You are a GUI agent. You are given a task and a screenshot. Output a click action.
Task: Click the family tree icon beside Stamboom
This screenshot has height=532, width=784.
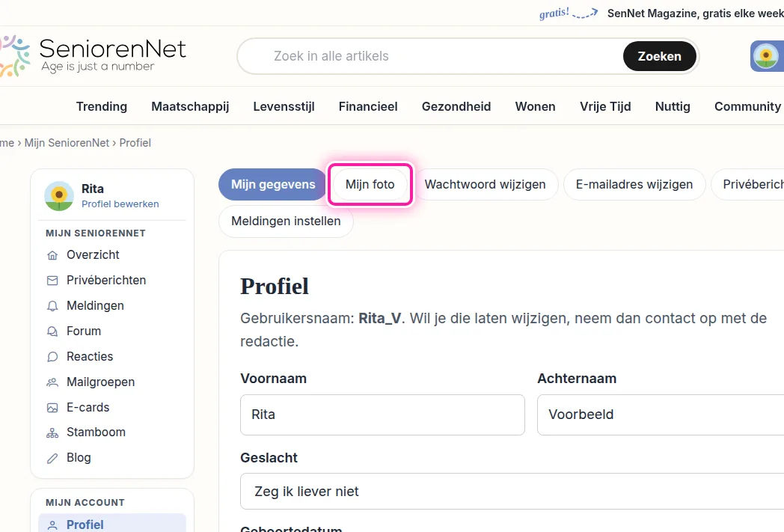52,433
